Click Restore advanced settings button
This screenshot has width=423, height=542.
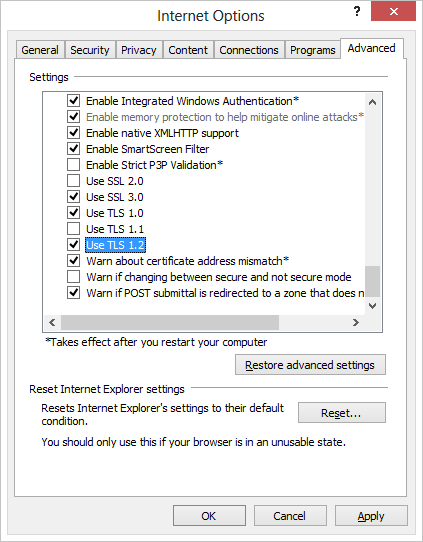pos(310,365)
